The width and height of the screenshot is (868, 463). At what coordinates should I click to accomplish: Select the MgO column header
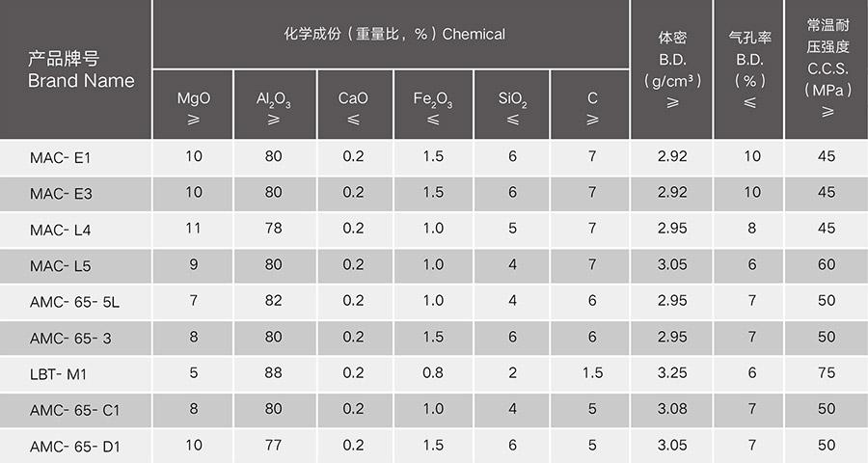[x=193, y=105]
